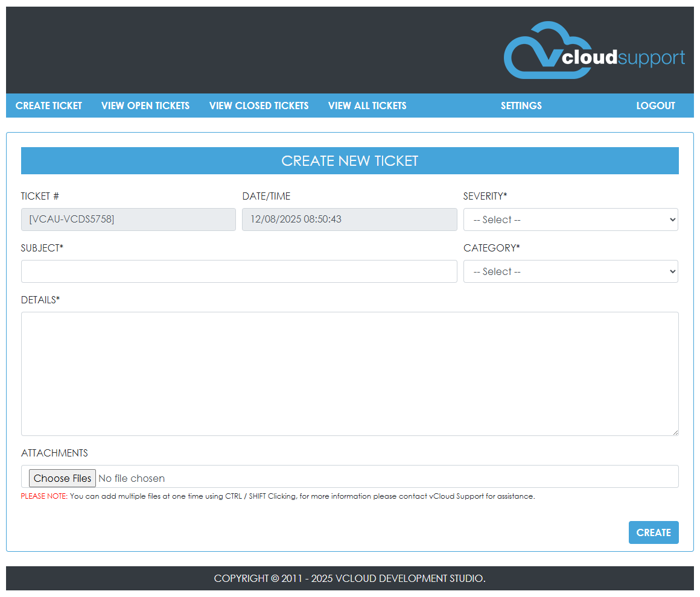Click the vCloud Support cloud logo

[594, 51]
